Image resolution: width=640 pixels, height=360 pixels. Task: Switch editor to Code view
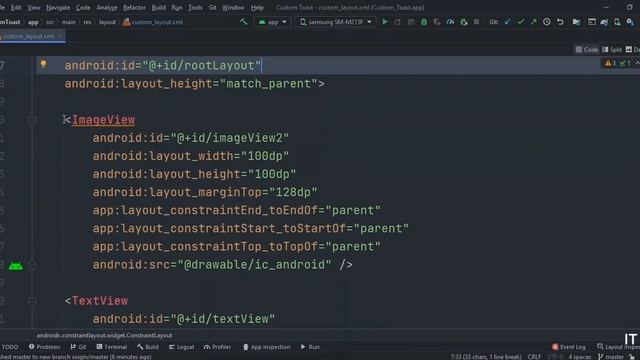click(587, 50)
